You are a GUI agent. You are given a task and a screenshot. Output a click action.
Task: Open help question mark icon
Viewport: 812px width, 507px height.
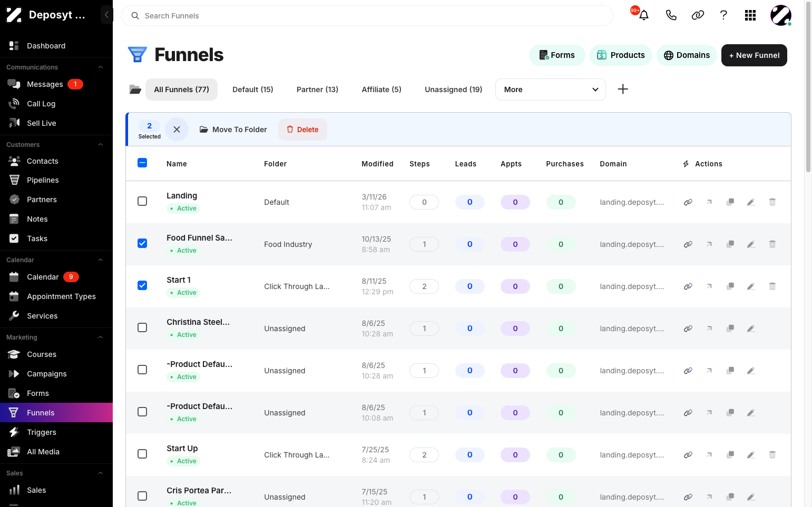click(723, 15)
